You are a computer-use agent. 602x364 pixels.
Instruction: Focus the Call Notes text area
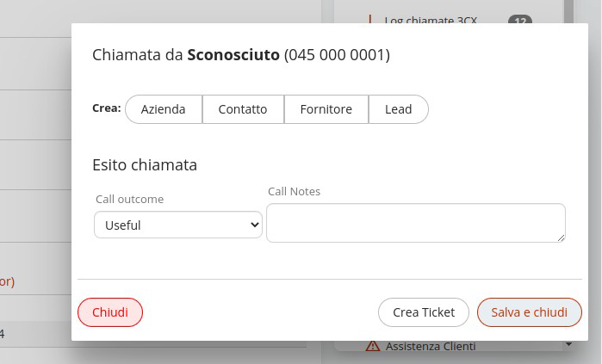(x=416, y=223)
